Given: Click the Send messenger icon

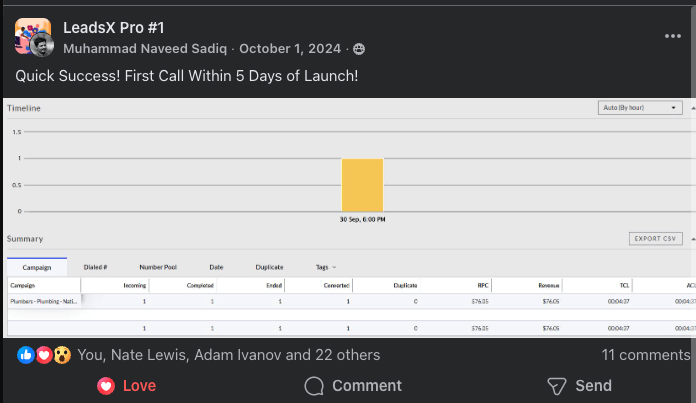Looking at the screenshot, I should click(557, 386).
